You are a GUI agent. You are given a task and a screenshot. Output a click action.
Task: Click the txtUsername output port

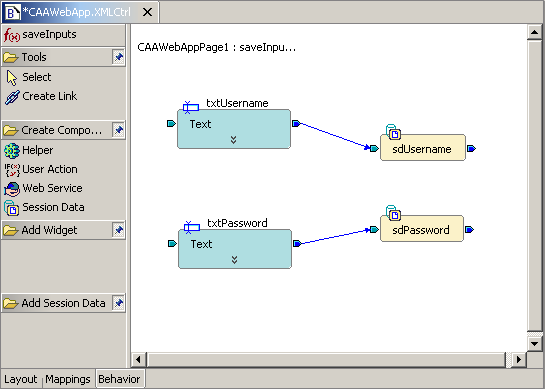(296, 123)
